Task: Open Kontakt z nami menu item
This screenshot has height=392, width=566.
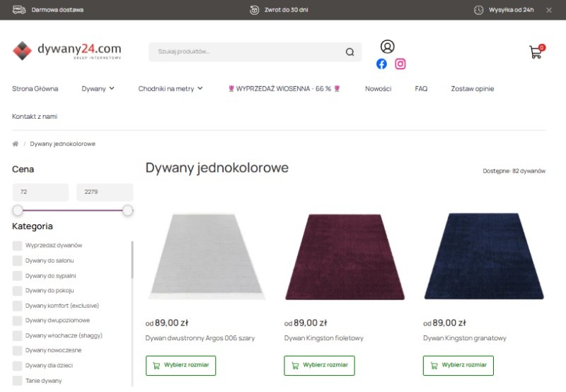Action: 35,117
